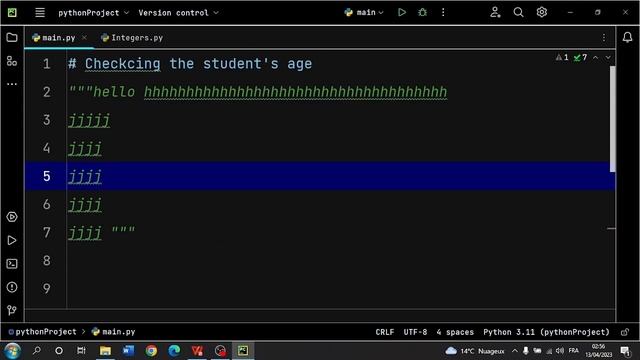
Task: Open Windows Action Center notifications
Action: coord(625,351)
